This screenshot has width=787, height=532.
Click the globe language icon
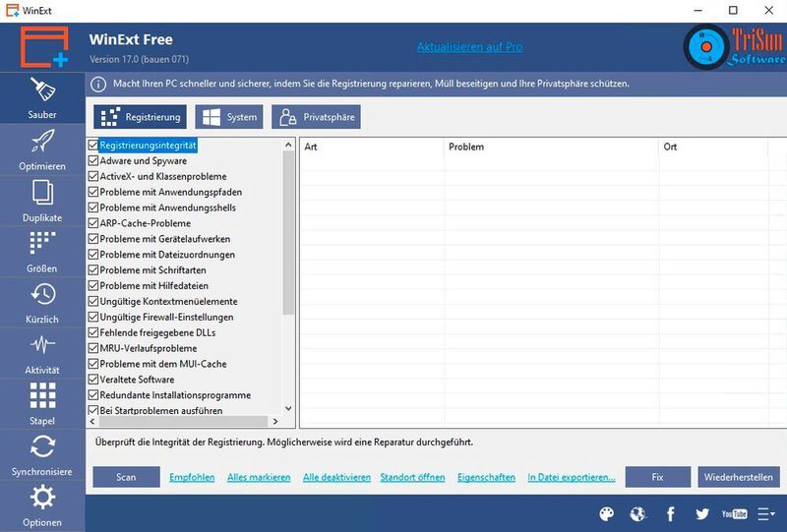click(x=637, y=514)
